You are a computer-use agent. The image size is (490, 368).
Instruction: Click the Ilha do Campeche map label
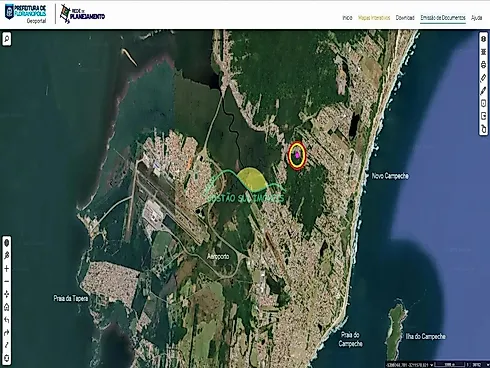426,336
